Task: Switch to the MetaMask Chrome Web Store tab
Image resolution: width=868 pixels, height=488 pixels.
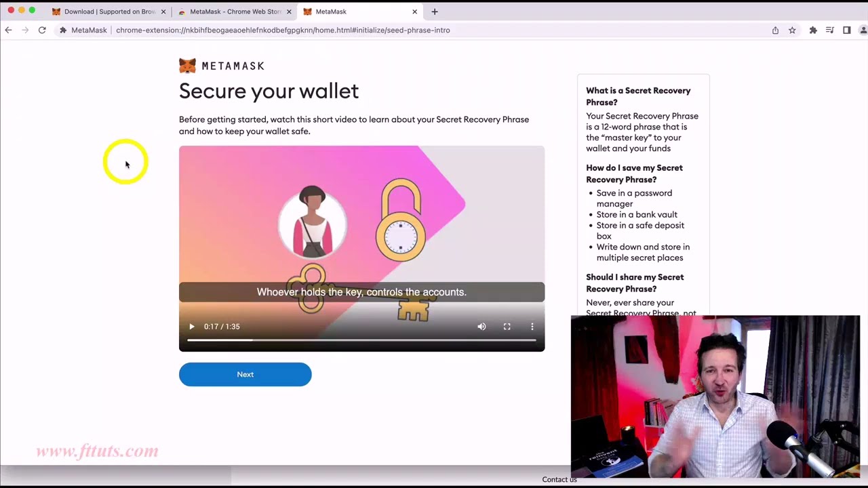Action: pos(235,12)
